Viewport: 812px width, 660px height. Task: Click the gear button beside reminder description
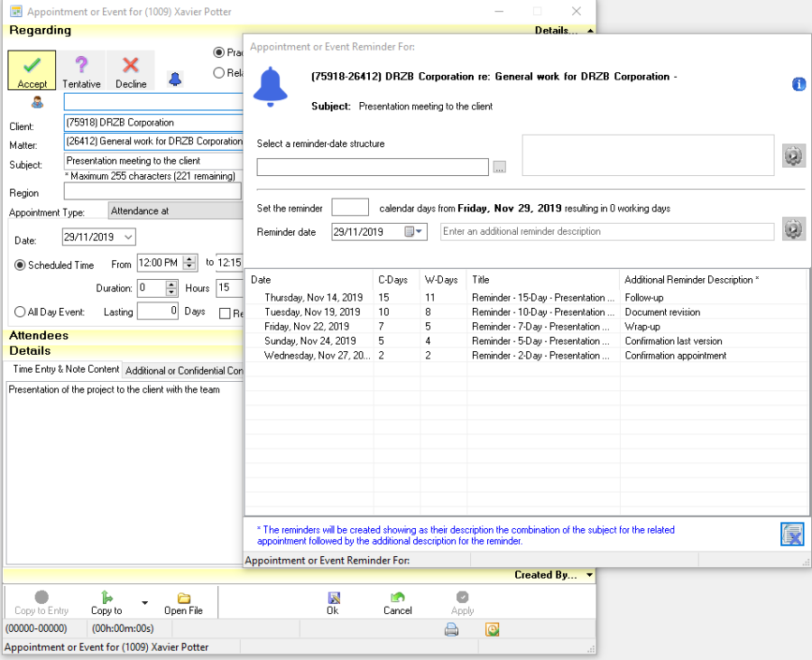[x=793, y=228]
